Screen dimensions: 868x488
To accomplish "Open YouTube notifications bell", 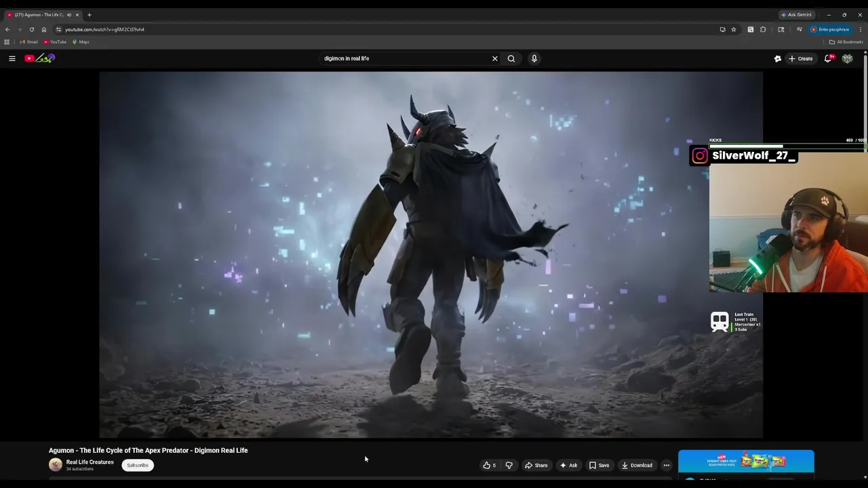I will pyautogui.click(x=828, y=58).
